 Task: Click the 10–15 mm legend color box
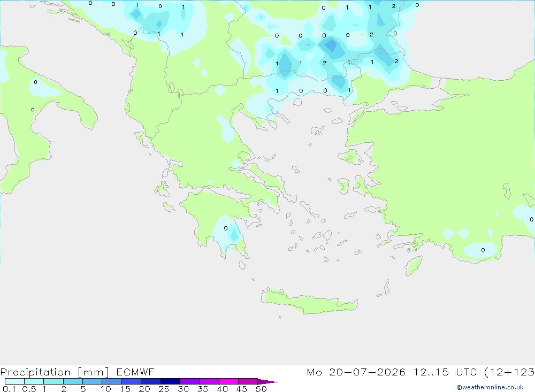112,381
